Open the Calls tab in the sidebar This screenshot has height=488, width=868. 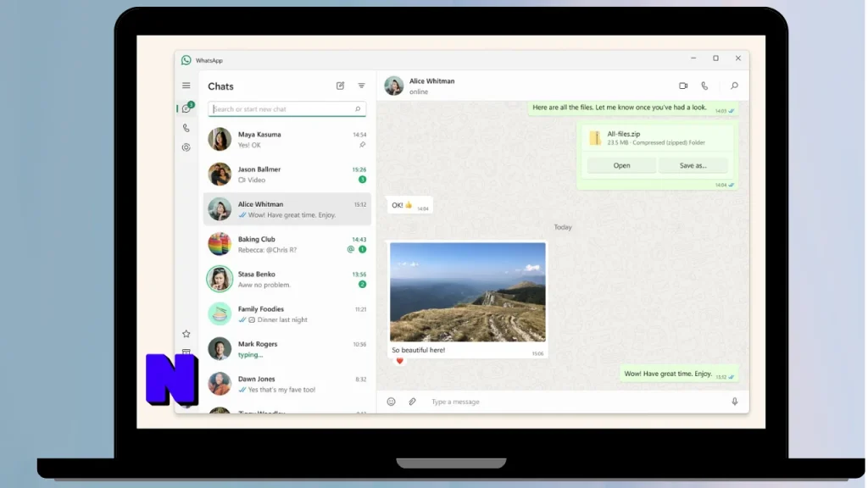pyautogui.click(x=186, y=128)
